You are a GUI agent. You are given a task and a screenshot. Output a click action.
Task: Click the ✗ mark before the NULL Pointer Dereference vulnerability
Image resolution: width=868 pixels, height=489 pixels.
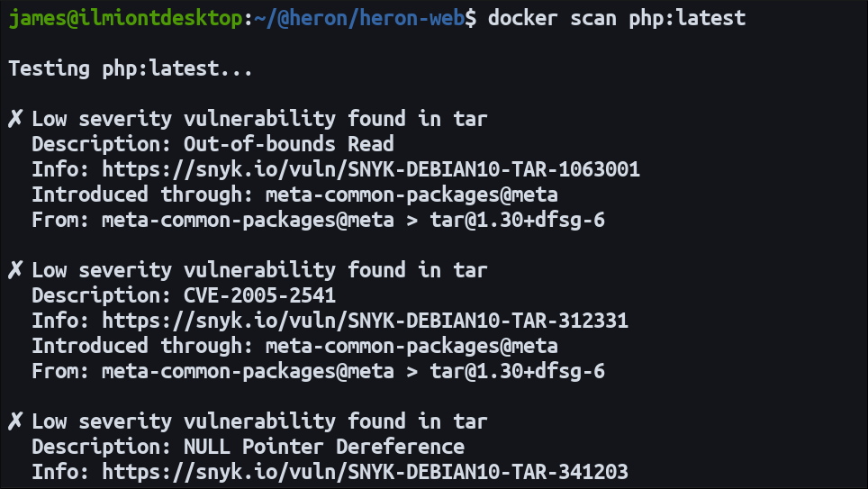click(15, 421)
